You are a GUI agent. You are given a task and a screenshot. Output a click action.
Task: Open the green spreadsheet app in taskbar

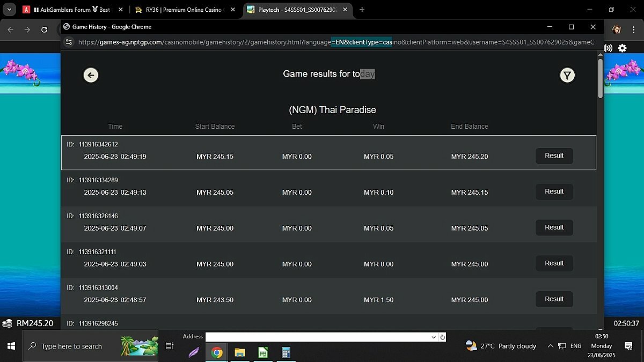[263, 352]
